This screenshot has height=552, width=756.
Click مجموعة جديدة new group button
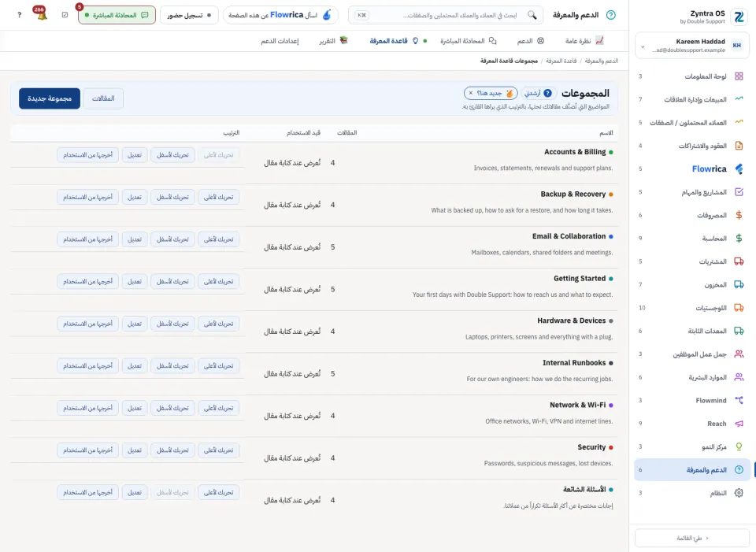coord(50,98)
